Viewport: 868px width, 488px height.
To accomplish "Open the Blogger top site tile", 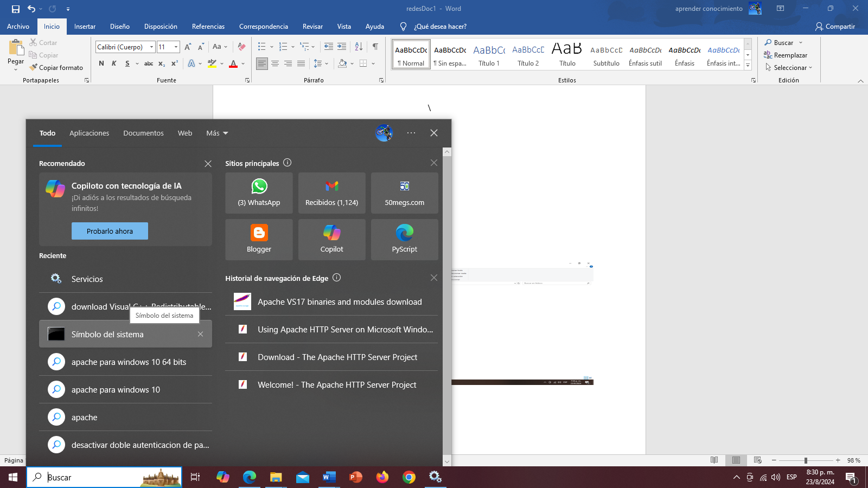I will tap(259, 240).
